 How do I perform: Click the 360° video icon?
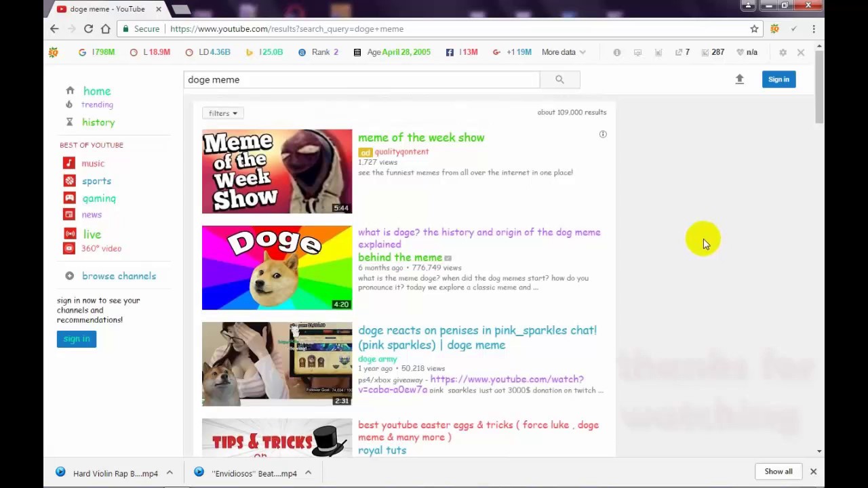click(68, 248)
